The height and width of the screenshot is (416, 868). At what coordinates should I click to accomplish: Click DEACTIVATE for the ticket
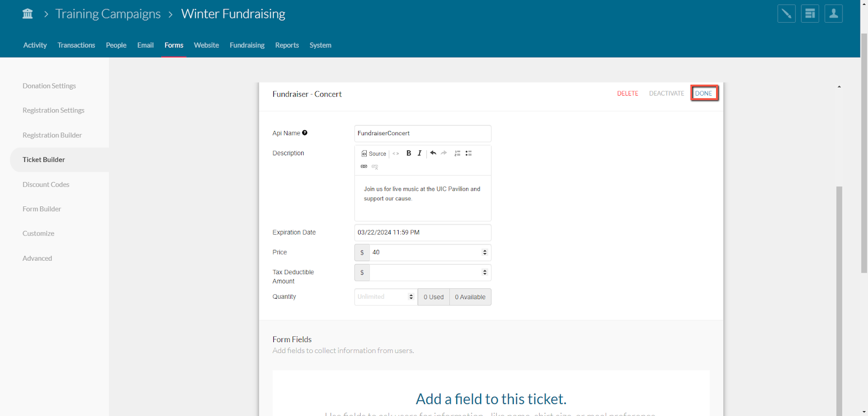point(667,93)
